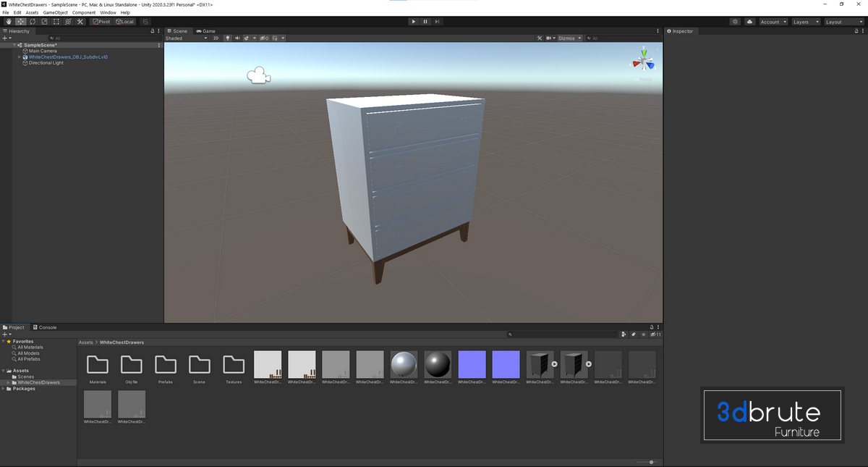Click the Project thumbnail size slider
Screen dimensions: 868x467
click(x=651, y=462)
